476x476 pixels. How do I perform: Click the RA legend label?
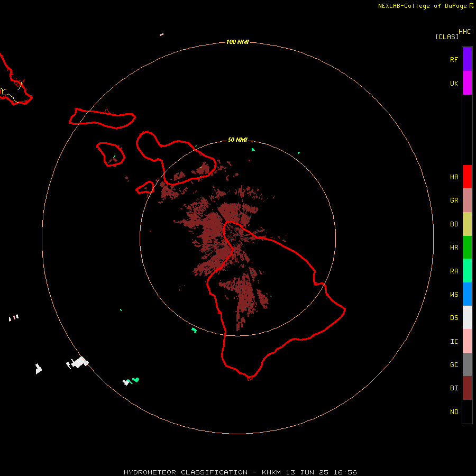(454, 271)
